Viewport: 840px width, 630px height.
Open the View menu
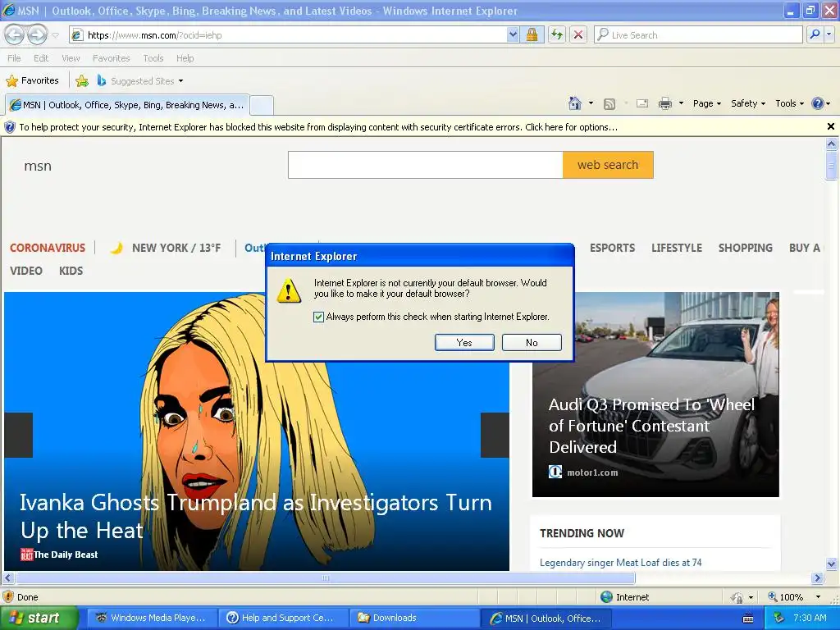pos(71,58)
